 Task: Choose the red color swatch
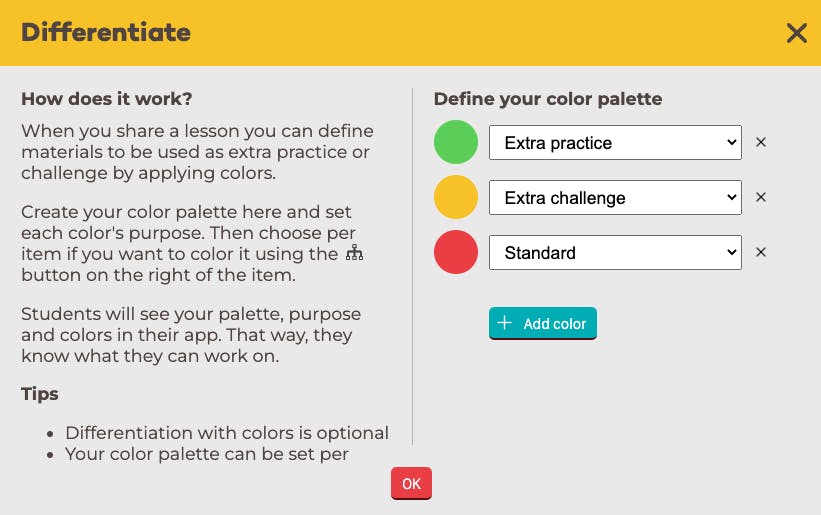click(x=456, y=252)
